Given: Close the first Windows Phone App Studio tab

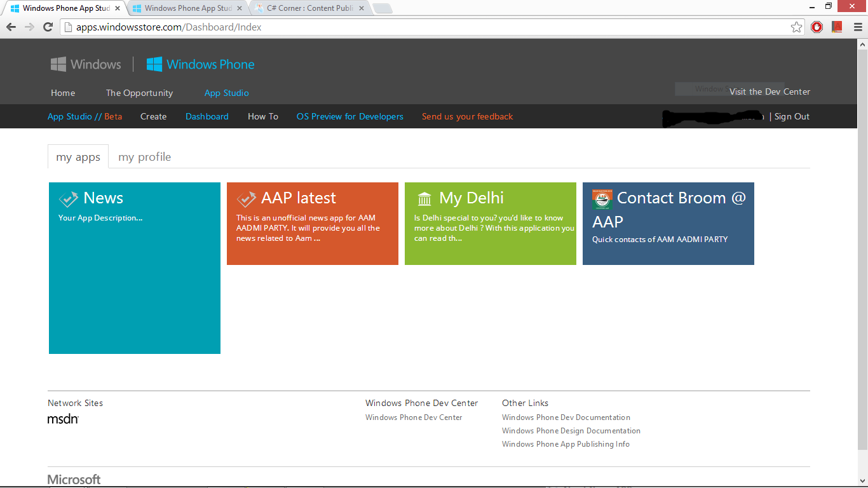Looking at the screenshot, I should click(x=118, y=8).
